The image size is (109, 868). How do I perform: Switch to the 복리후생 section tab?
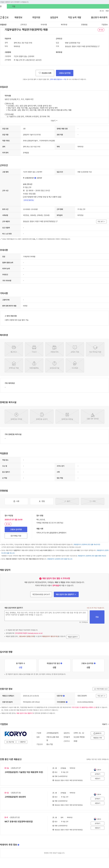tap(64, 25)
